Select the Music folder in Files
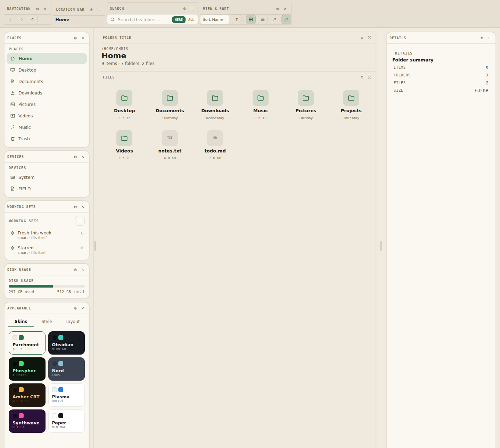Screen dimensions: 500x448 pos(261,105)
